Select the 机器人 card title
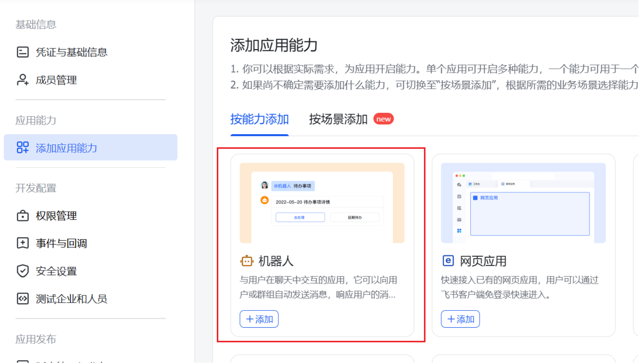This screenshot has height=364, width=644. 276,261
